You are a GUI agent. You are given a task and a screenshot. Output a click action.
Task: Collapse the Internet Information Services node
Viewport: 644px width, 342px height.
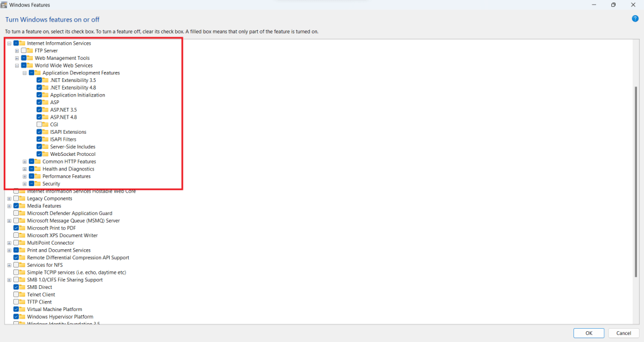(x=9, y=43)
